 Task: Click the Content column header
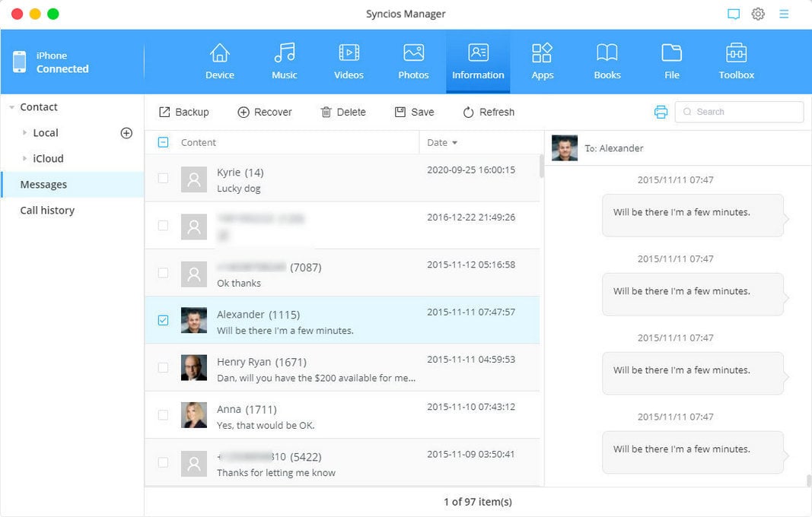pos(199,142)
